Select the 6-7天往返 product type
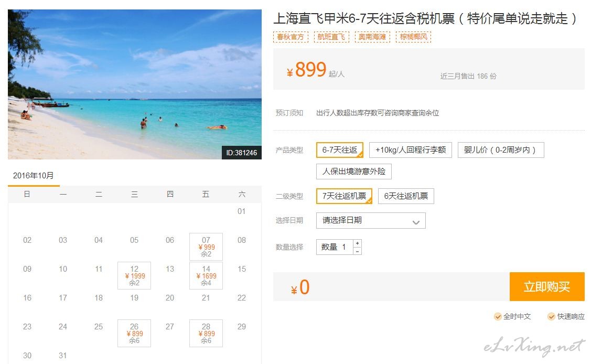This screenshot has height=364, width=591. [340, 150]
